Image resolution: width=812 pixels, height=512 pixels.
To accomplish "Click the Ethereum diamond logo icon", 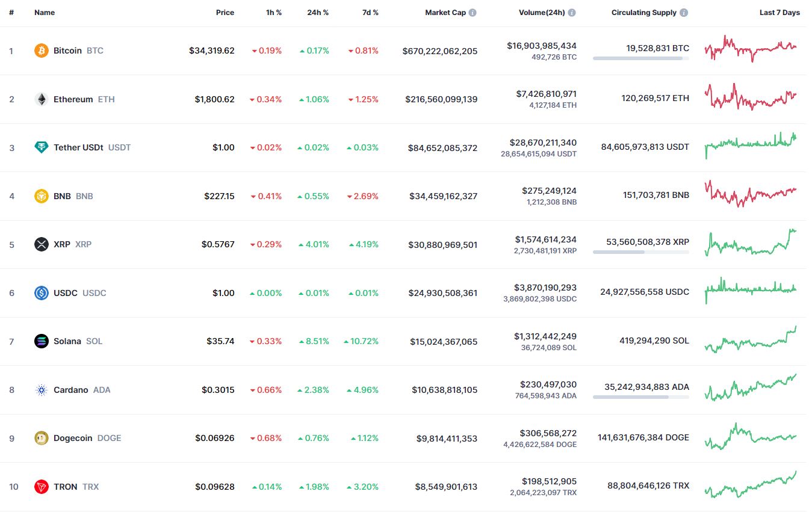I will 41,99.
